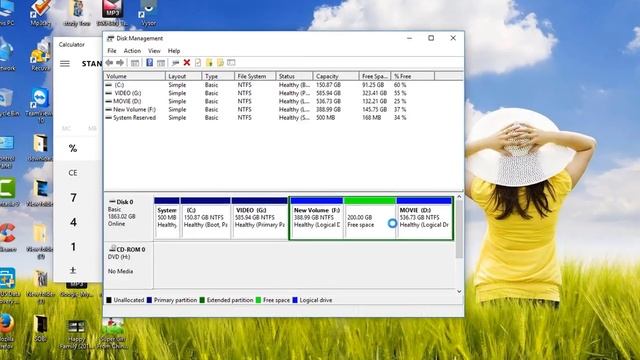The image size is (640, 360).
Task: Click the scroll up arrow in disk pane
Action: [x=459, y=197]
